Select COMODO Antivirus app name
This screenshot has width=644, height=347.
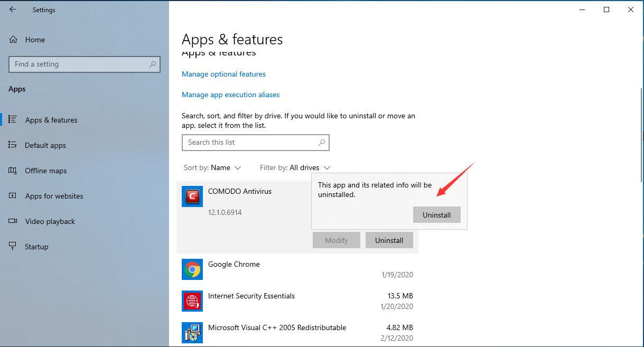(x=240, y=191)
